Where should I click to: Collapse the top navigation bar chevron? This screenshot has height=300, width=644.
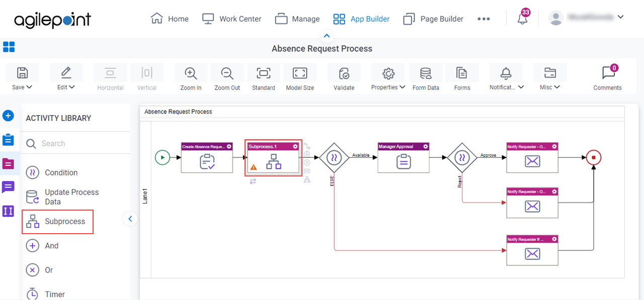coord(327,36)
